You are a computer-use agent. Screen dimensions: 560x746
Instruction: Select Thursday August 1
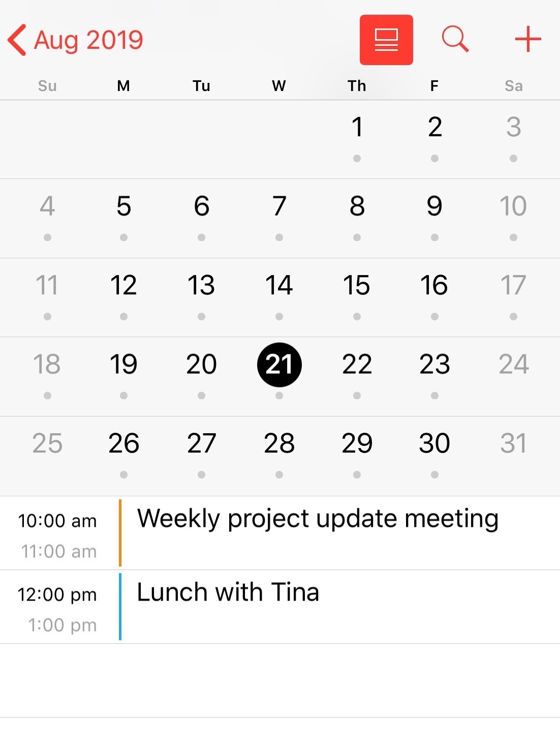click(x=357, y=127)
